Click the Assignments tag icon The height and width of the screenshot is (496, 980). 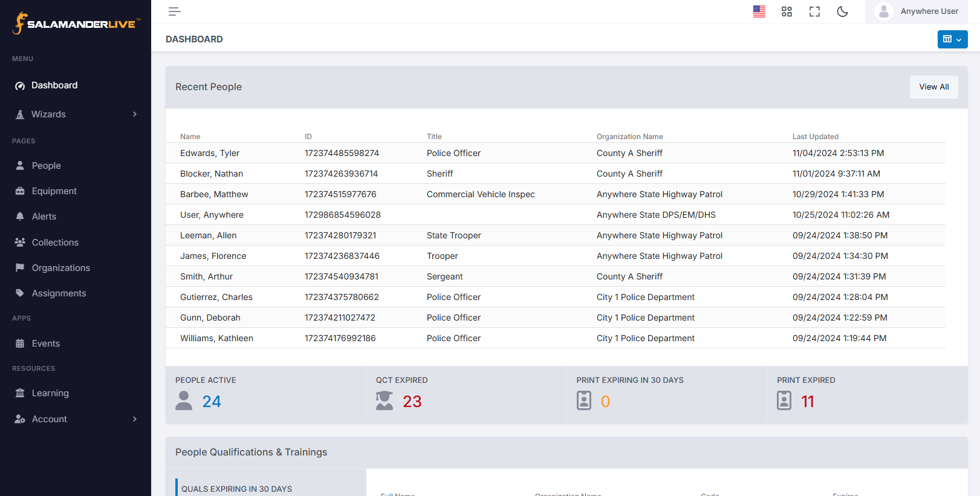tap(20, 293)
